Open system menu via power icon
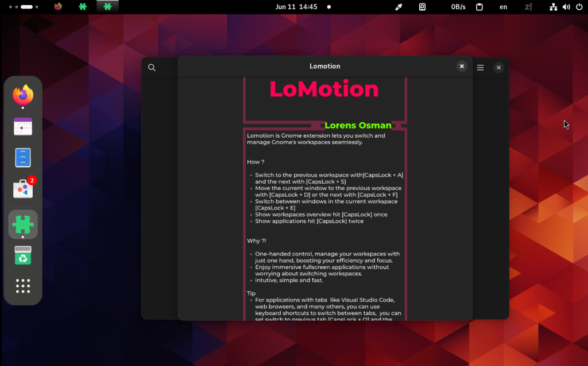This screenshot has height=366, width=588. pyautogui.click(x=579, y=7)
